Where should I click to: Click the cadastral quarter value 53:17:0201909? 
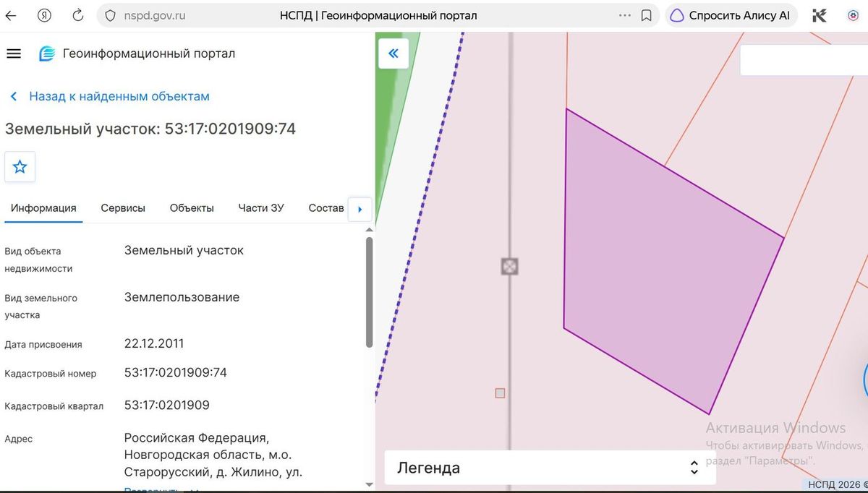click(x=167, y=405)
